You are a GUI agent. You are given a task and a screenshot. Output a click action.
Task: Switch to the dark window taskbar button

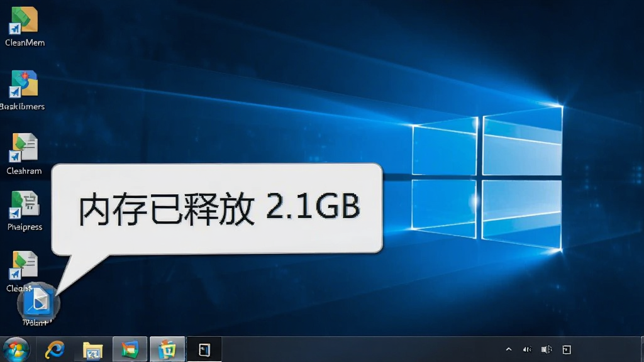point(204,349)
